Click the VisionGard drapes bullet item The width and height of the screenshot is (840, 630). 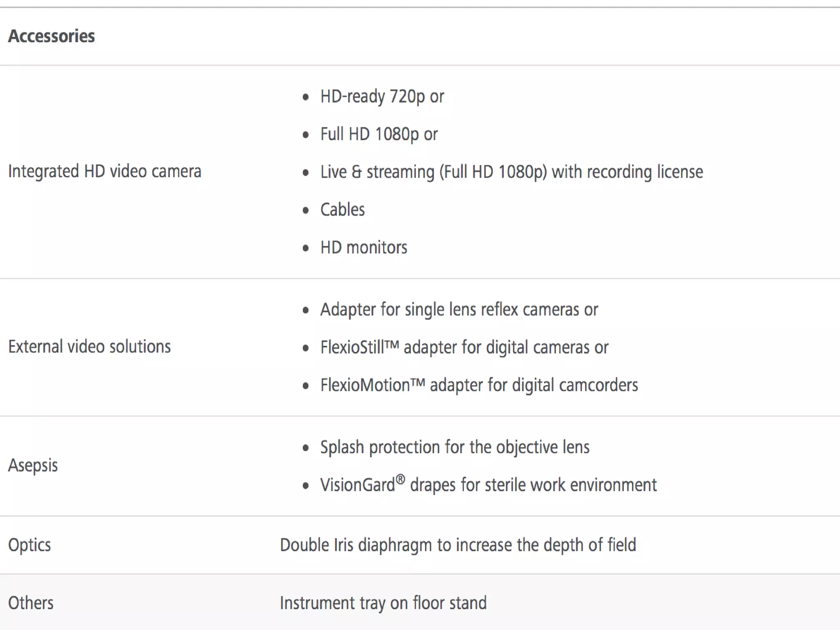(x=488, y=485)
